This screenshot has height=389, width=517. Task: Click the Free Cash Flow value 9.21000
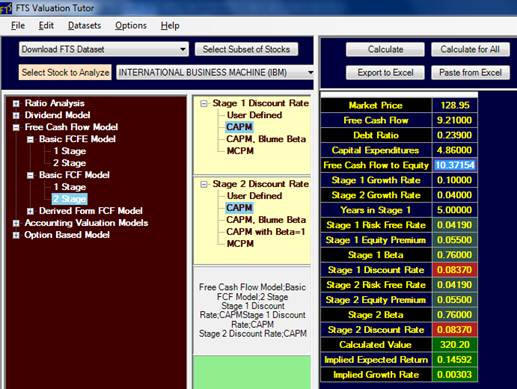(x=455, y=120)
